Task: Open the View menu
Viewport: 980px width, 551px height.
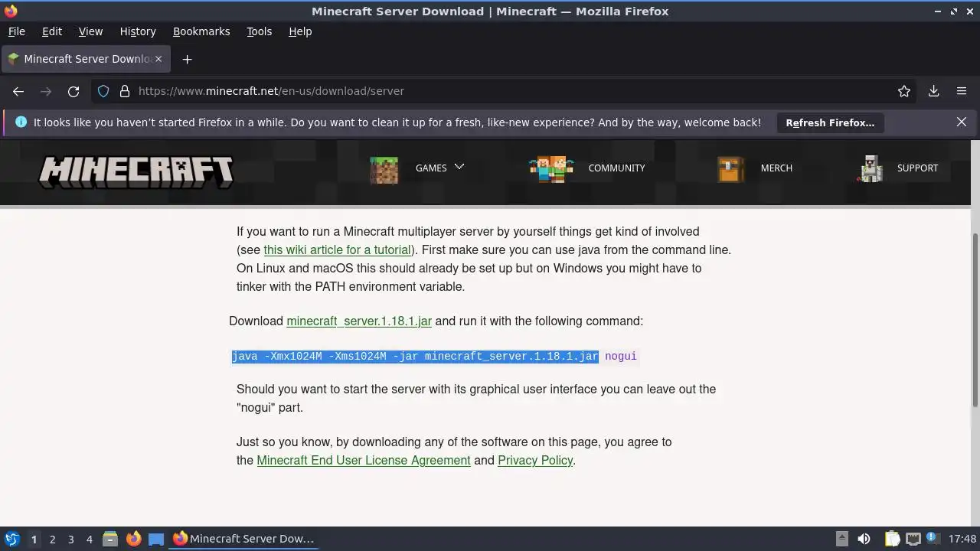Action: 90,31
